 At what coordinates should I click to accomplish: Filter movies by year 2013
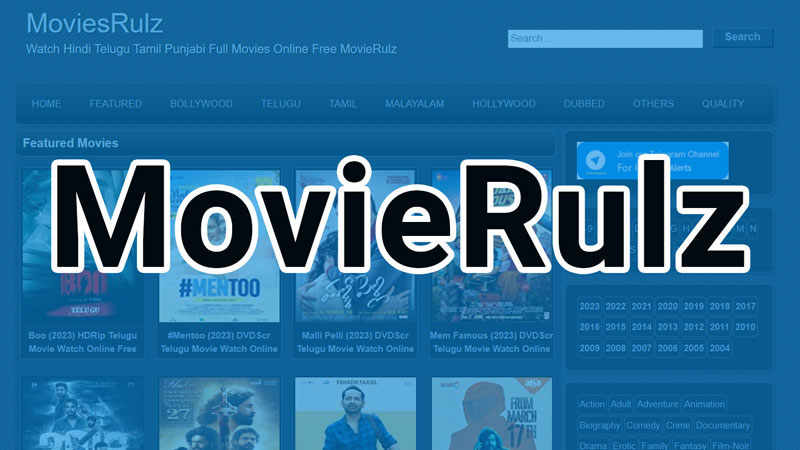coord(667,327)
